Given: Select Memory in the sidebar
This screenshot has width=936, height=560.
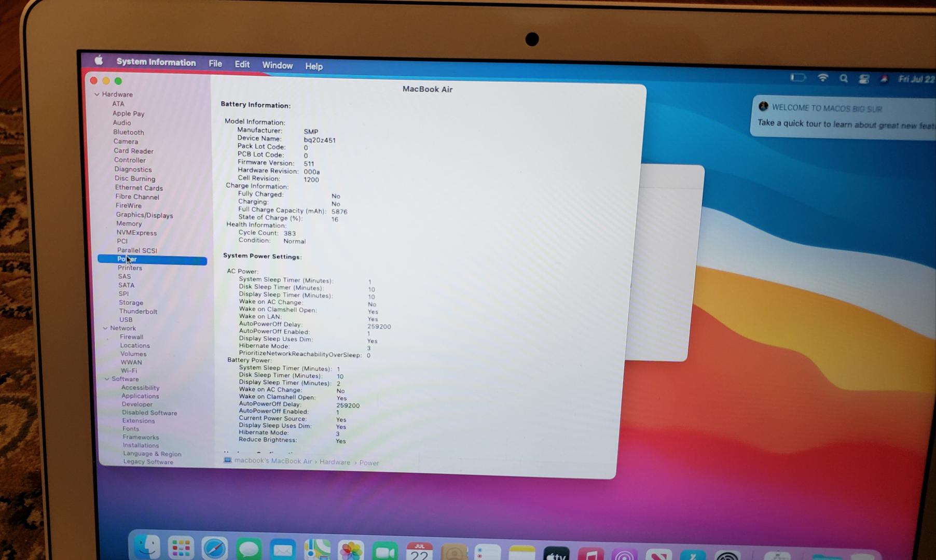Looking at the screenshot, I should (129, 223).
